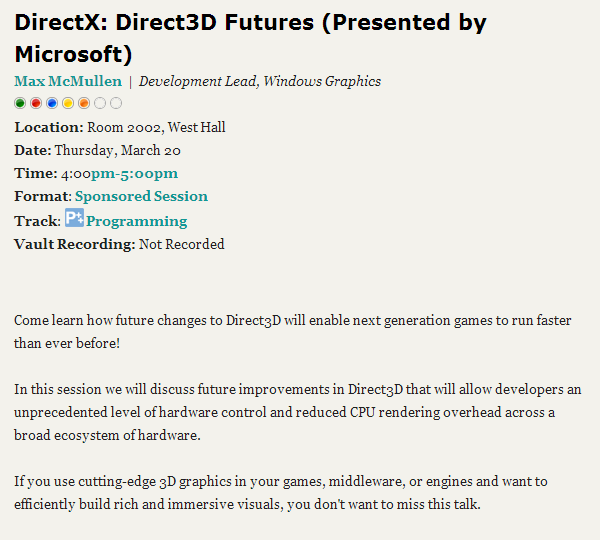This screenshot has height=540, width=600.
Task: Click the red pass-type dot
Action: tap(36, 103)
